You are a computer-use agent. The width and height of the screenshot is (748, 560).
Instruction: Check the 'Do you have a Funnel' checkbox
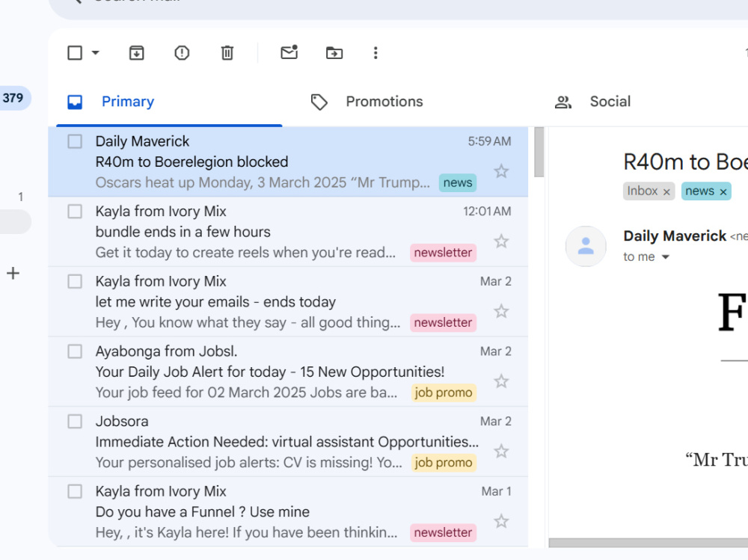[x=75, y=491]
